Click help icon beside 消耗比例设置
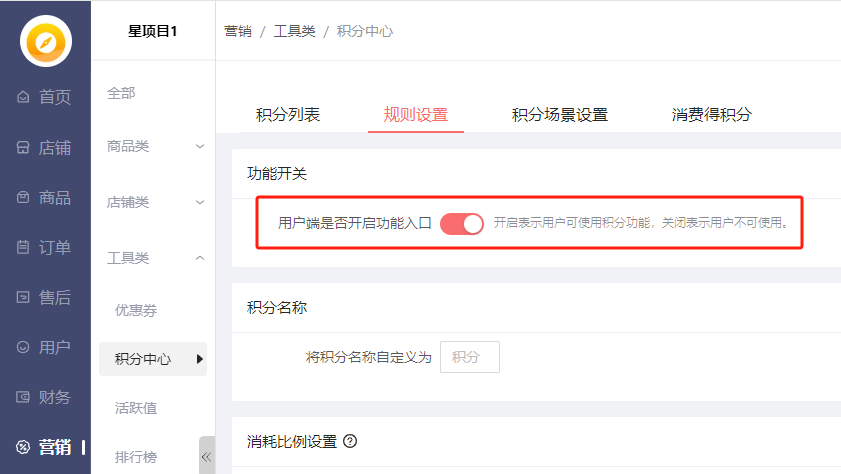This screenshot has width=841, height=474. pyautogui.click(x=350, y=441)
